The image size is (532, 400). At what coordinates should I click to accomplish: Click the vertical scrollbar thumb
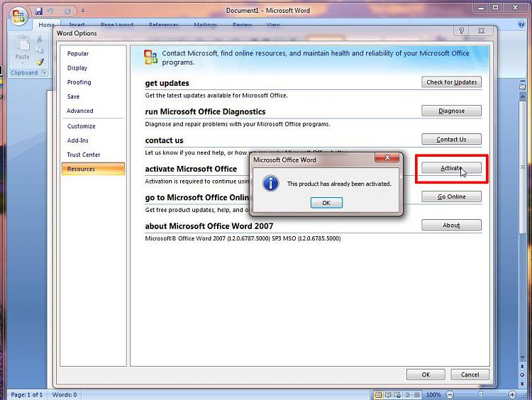523,167
